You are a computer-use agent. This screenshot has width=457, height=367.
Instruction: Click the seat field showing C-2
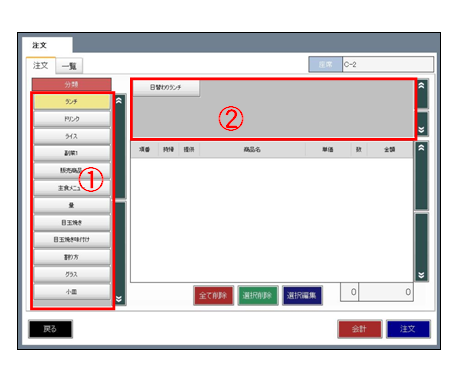tap(388, 64)
